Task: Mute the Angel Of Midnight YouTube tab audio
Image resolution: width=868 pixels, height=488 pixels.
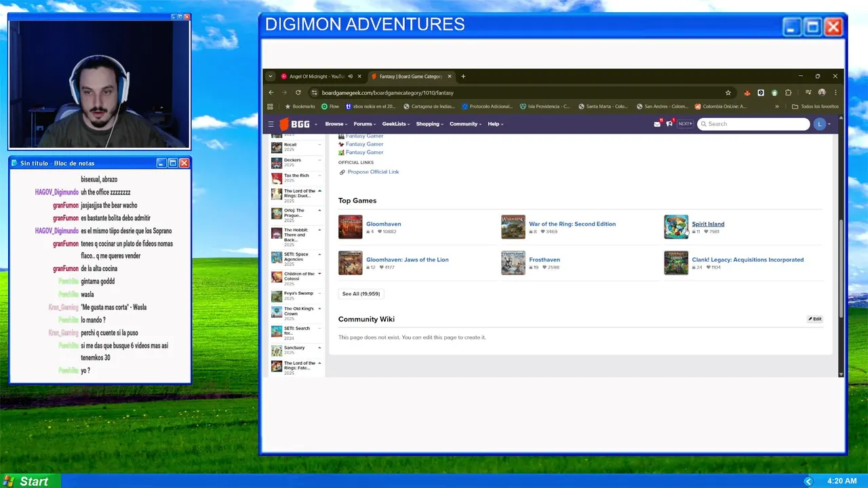Action: point(350,77)
